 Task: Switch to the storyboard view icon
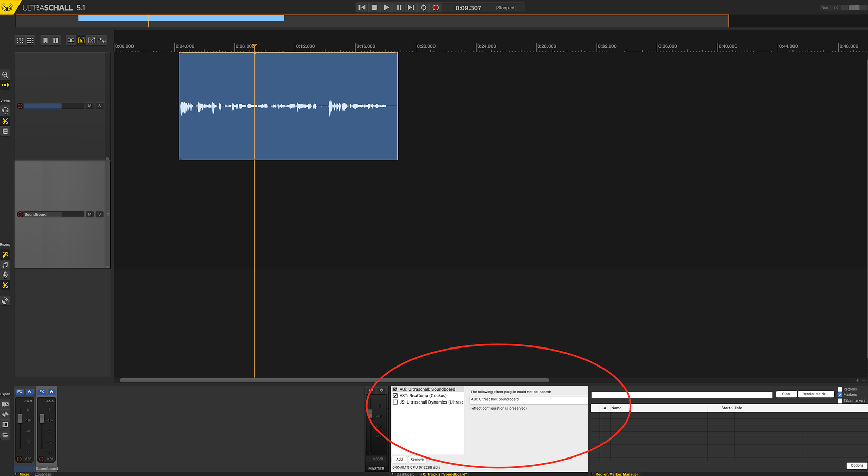[5, 131]
